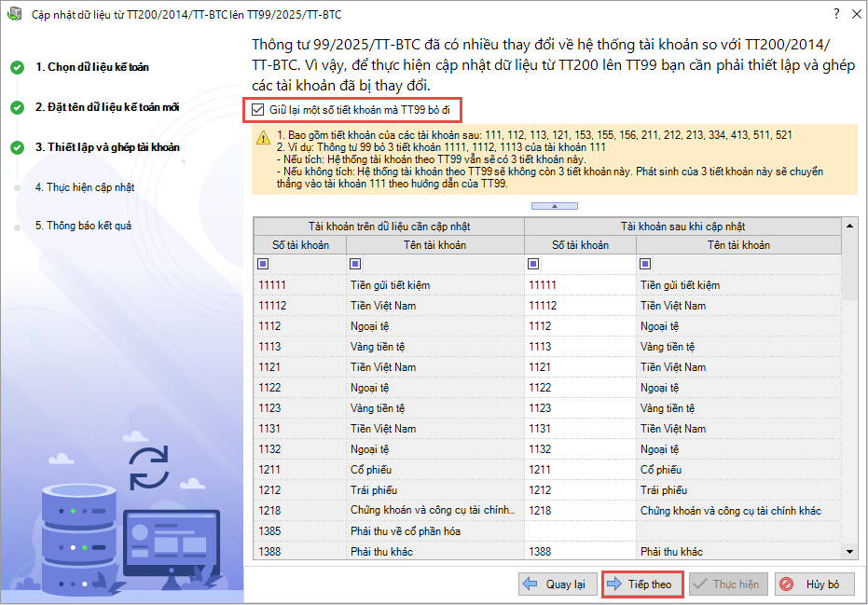868x605 pixels.
Task: Select source account 1123 cell
Action: [300, 408]
